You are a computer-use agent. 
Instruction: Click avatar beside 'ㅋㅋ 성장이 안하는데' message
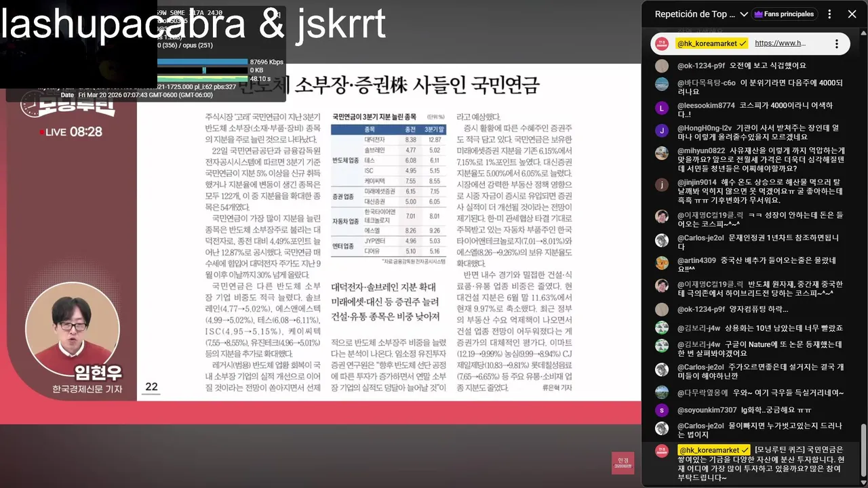pyautogui.click(x=662, y=217)
